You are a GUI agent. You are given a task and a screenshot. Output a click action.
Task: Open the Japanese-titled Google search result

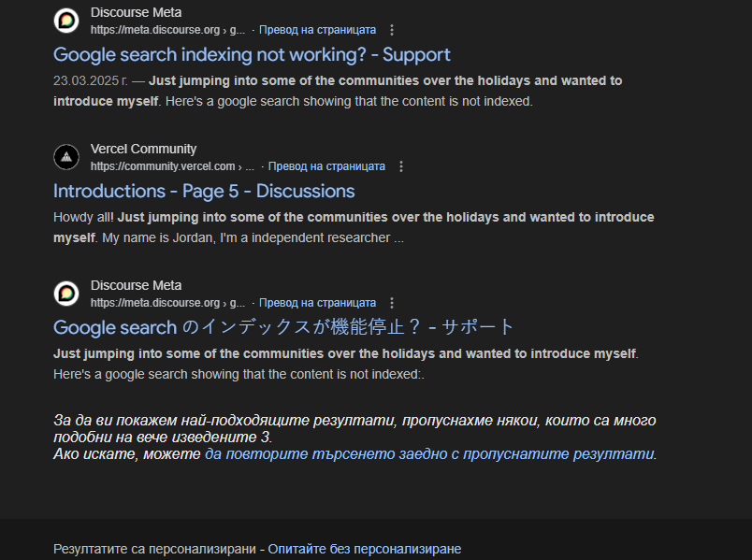[x=283, y=327]
